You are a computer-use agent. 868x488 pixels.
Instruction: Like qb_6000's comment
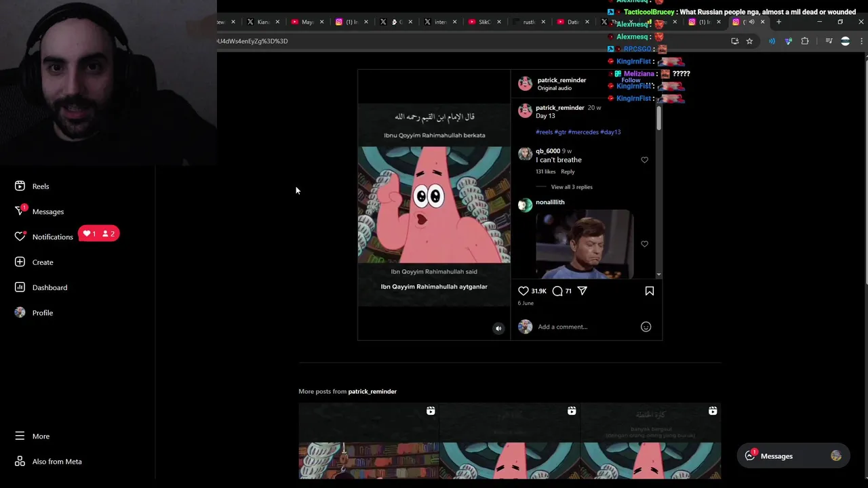coord(644,160)
